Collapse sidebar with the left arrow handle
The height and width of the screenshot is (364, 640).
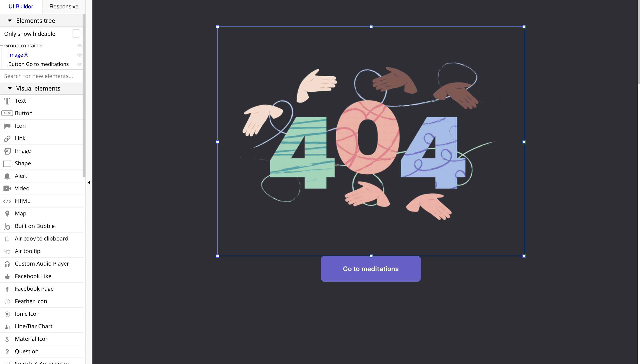(89, 182)
